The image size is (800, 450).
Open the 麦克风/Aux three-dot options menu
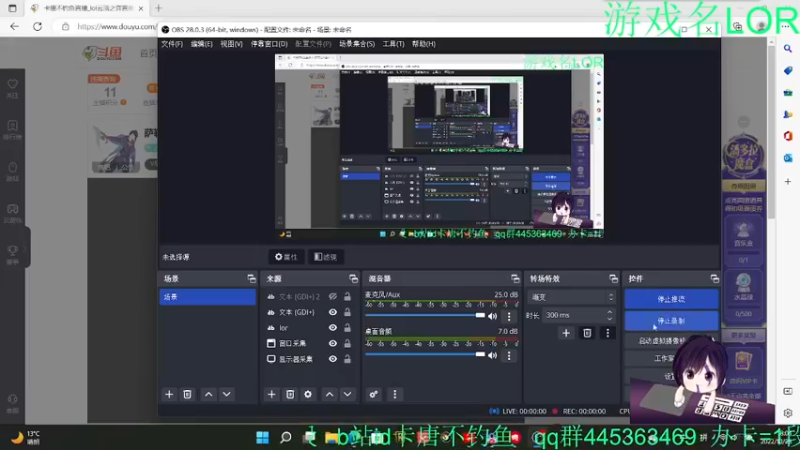click(509, 316)
